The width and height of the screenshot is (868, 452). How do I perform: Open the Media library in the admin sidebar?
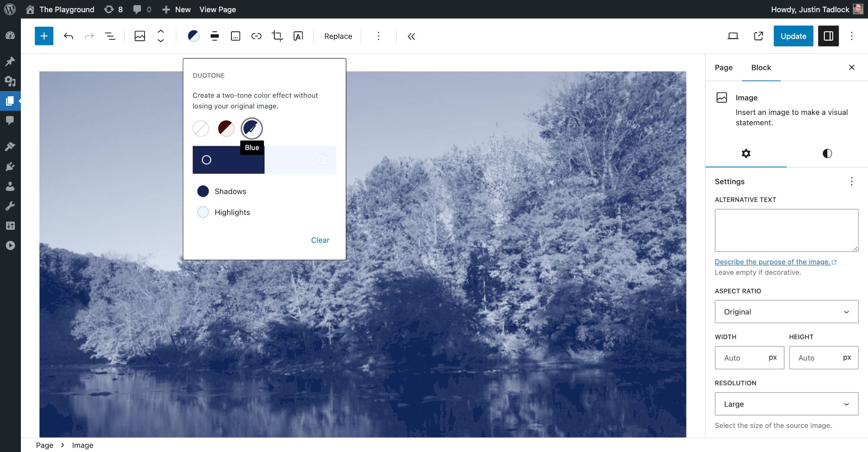click(x=10, y=81)
